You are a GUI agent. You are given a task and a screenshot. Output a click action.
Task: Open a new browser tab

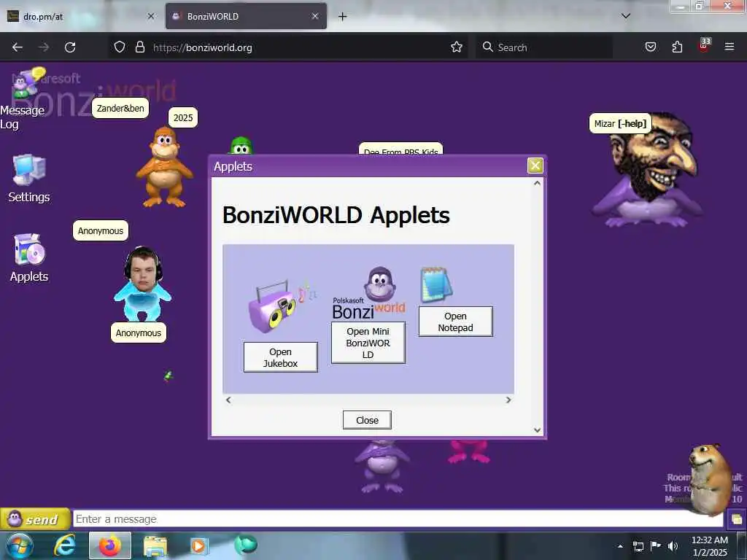342,16
